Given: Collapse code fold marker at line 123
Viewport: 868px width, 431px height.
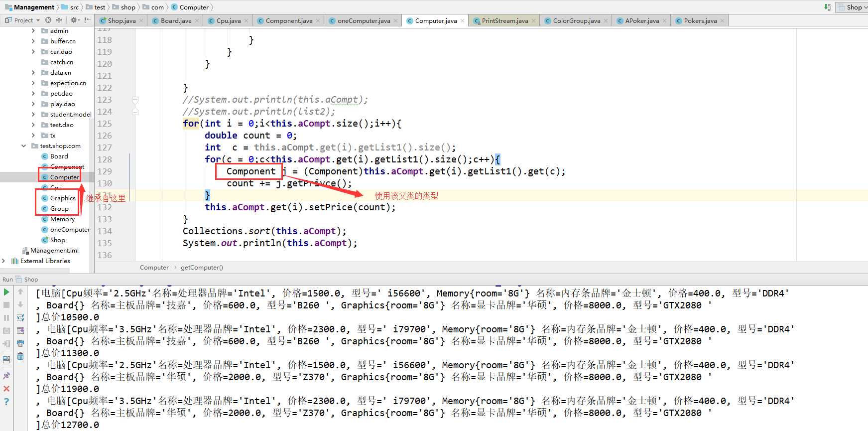Looking at the screenshot, I should click(135, 100).
